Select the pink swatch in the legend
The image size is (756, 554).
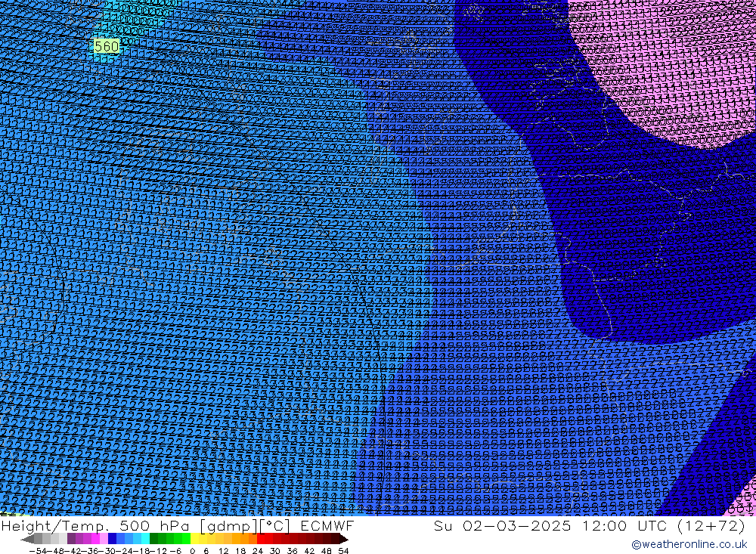pyautogui.click(x=104, y=539)
